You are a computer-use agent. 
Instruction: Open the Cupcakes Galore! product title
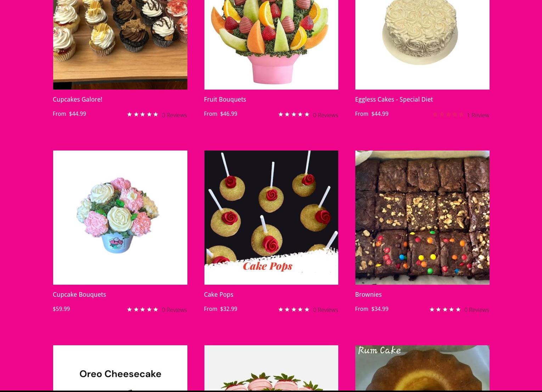[x=77, y=100]
